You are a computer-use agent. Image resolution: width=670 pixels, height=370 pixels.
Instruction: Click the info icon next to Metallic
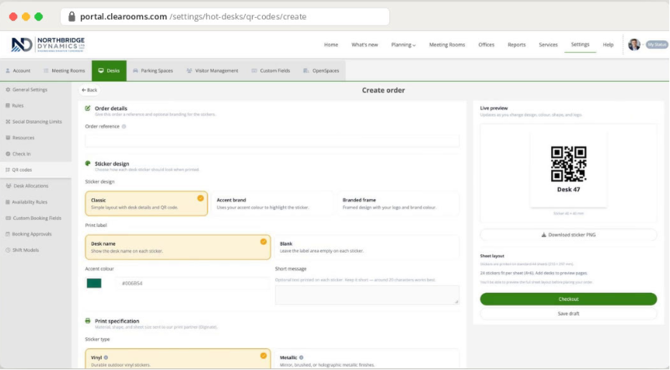pyautogui.click(x=301, y=357)
